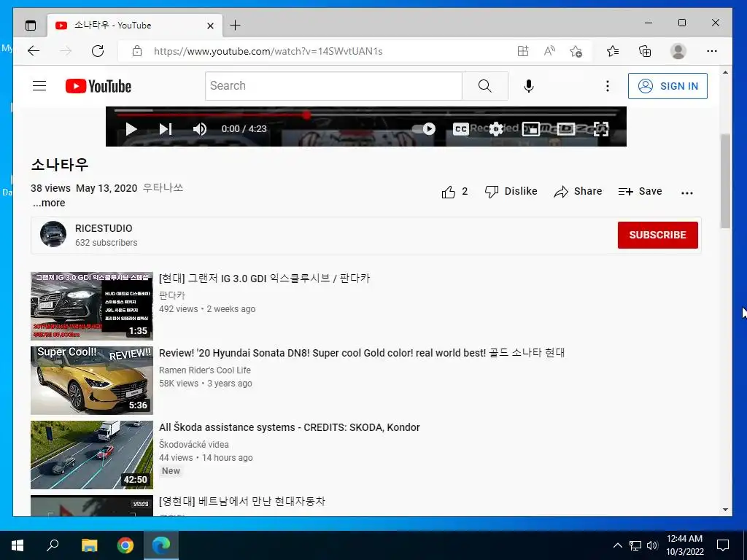Toggle the autoplay switch
Viewport: 747px width, 560px height.
[x=424, y=129]
